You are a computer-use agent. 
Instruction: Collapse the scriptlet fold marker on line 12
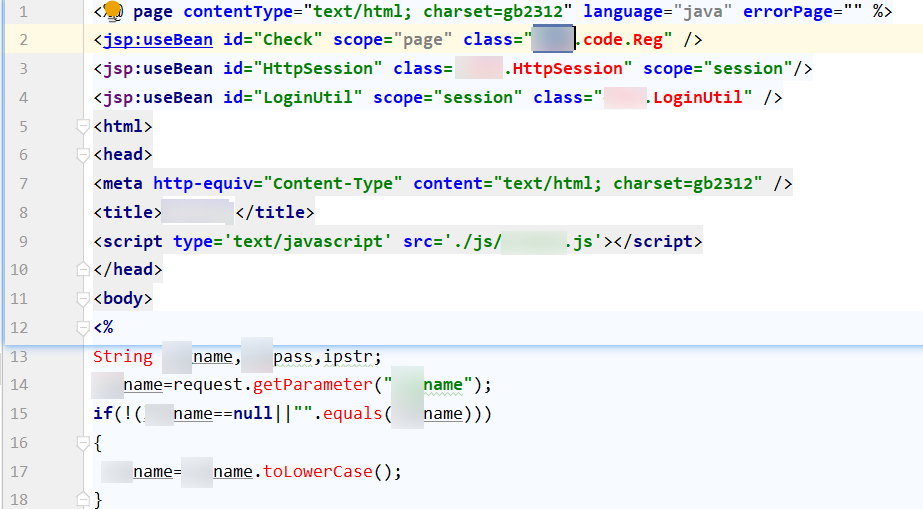(x=82, y=327)
